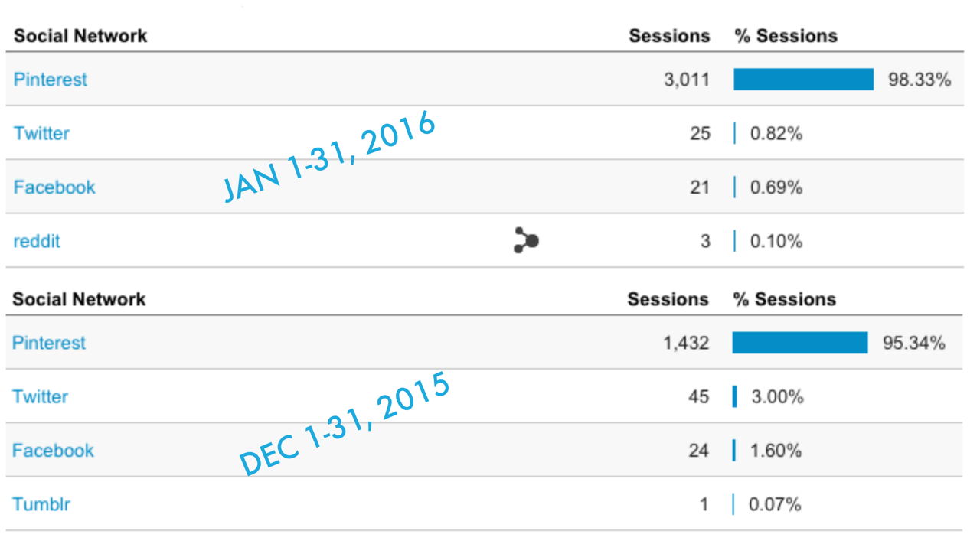Open the Facebook link in January table
980x544 pixels.
(54, 187)
